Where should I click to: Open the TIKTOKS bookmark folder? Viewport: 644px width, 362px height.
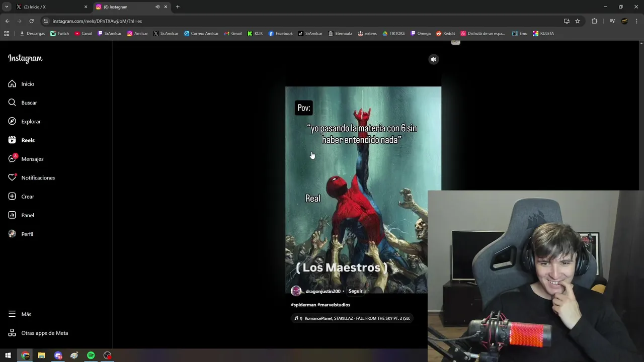pyautogui.click(x=393, y=34)
